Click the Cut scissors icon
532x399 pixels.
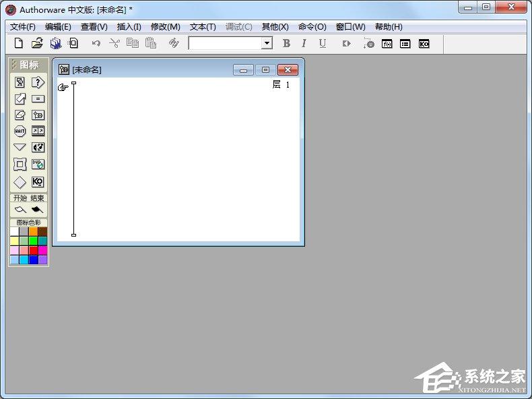pyautogui.click(x=114, y=43)
